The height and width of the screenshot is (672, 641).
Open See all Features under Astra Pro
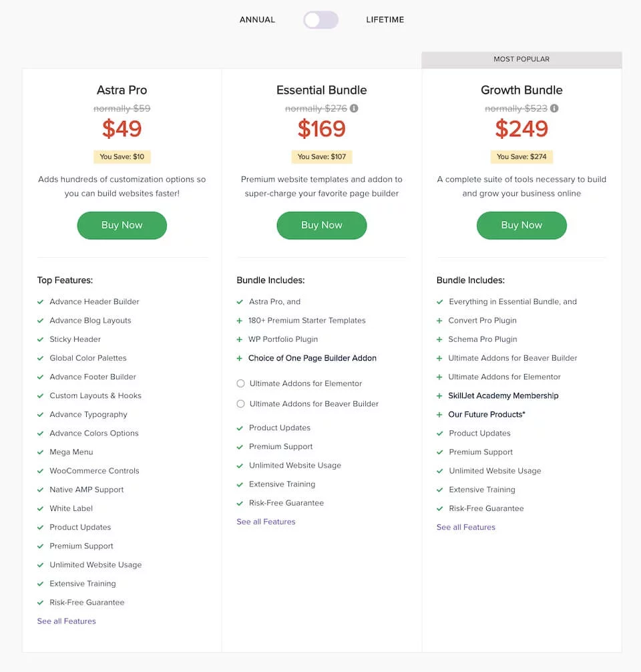tap(66, 621)
